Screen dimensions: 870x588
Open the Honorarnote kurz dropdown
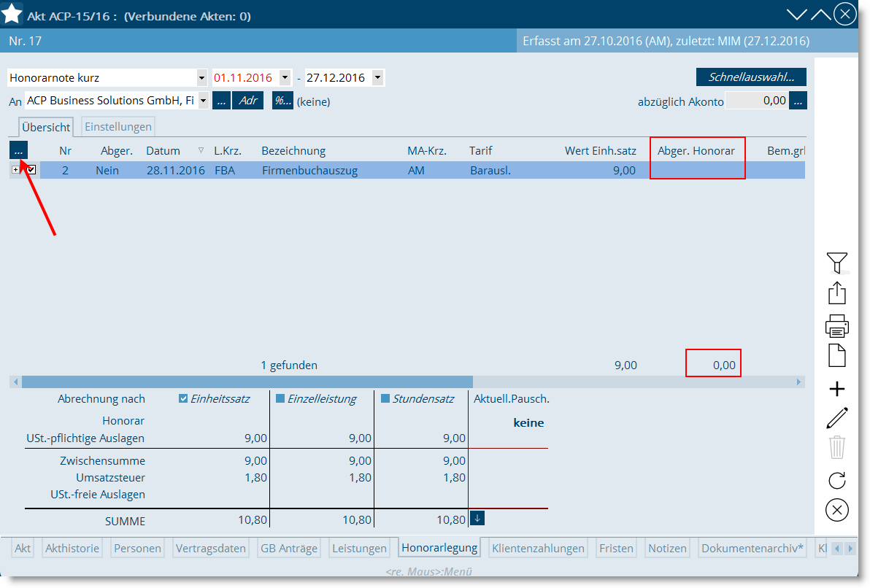(201, 78)
